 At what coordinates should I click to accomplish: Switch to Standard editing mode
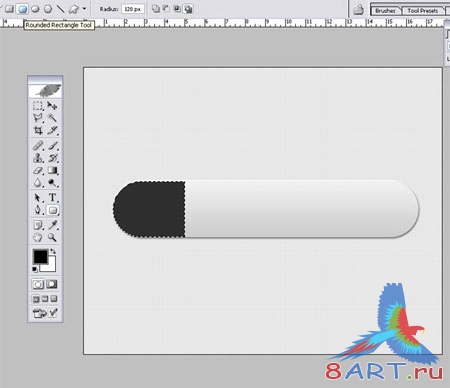38,284
